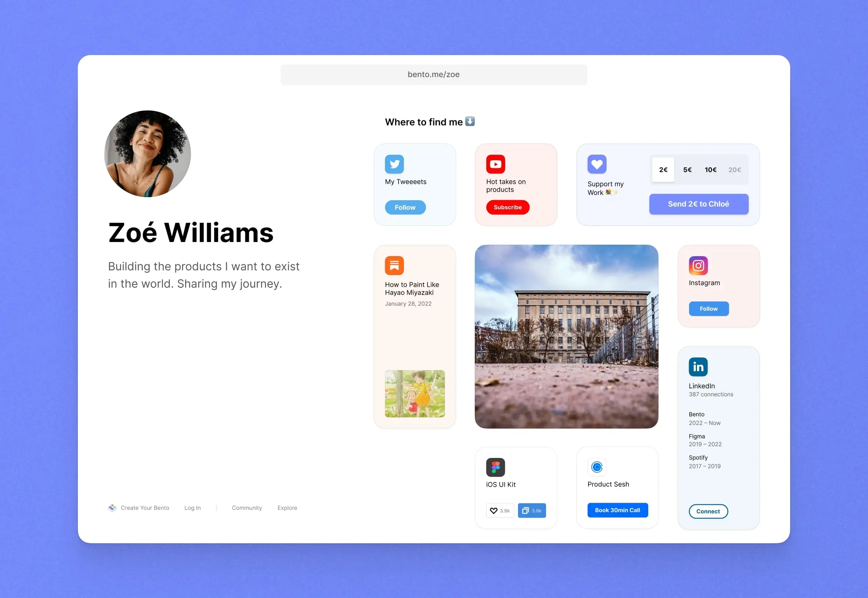Select 10€ donation amount option

(711, 170)
